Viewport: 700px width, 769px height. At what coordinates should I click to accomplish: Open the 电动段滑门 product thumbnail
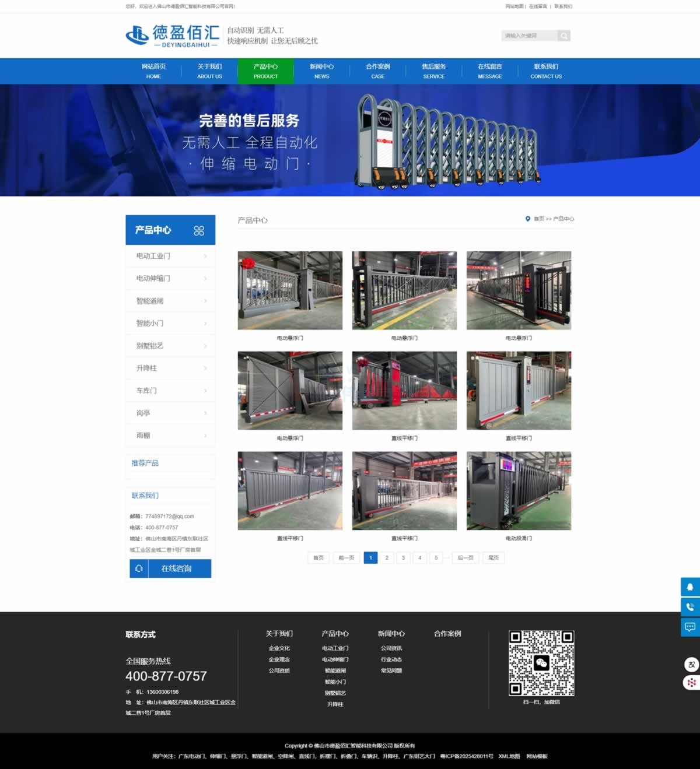tap(519, 491)
